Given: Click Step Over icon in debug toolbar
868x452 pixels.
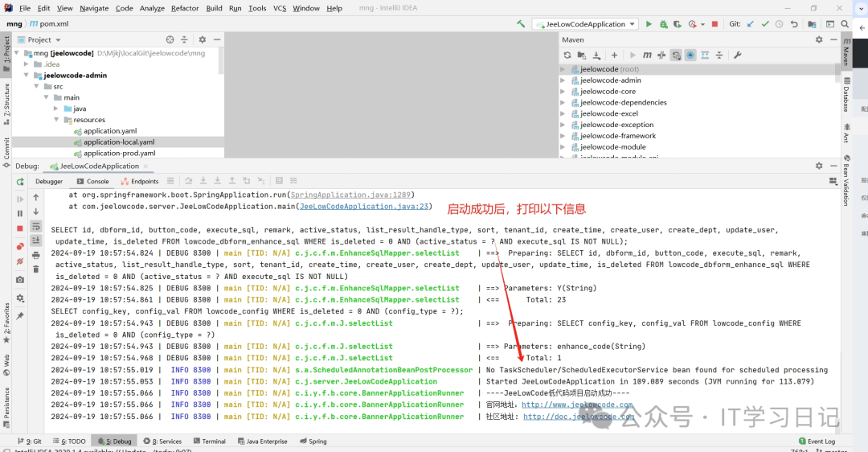Looking at the screenshot, I should [189, 181].
